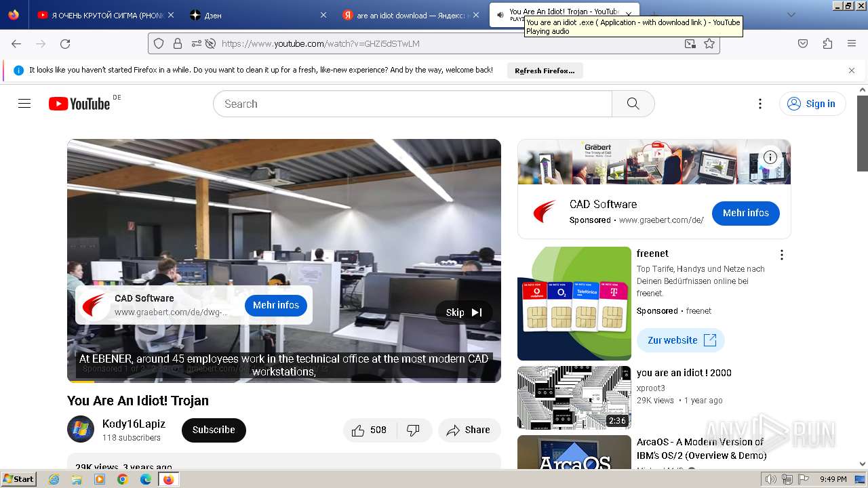Open the 9:49 PM system clock
This screenshot has height=488, width=868.
[833, 479]
